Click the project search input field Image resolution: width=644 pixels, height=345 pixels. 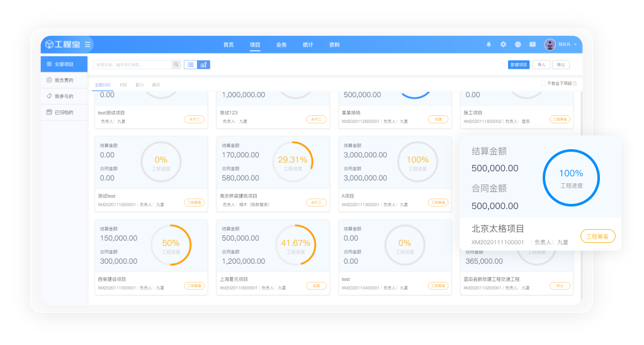pos(133,64)
